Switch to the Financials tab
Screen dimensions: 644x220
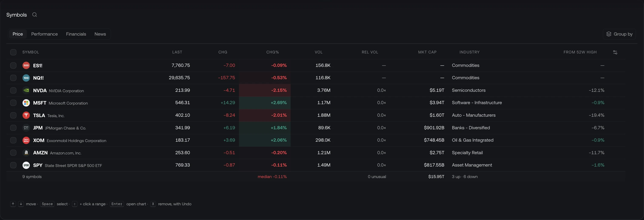[x=76, y=34]
